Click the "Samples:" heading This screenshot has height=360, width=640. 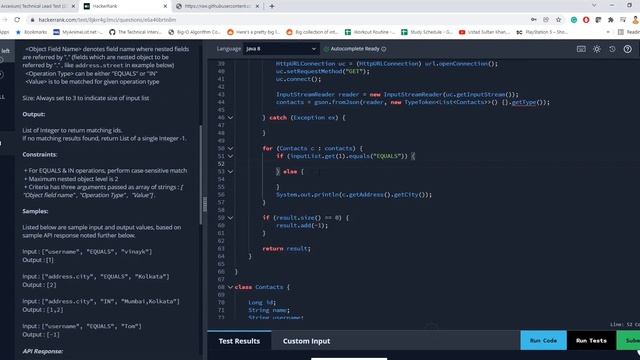coord(35,211)
